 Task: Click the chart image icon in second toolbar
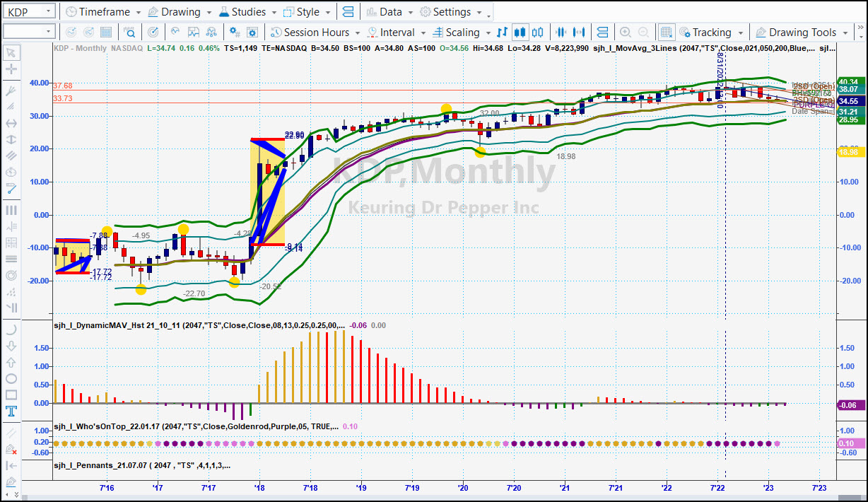[193, 32]
